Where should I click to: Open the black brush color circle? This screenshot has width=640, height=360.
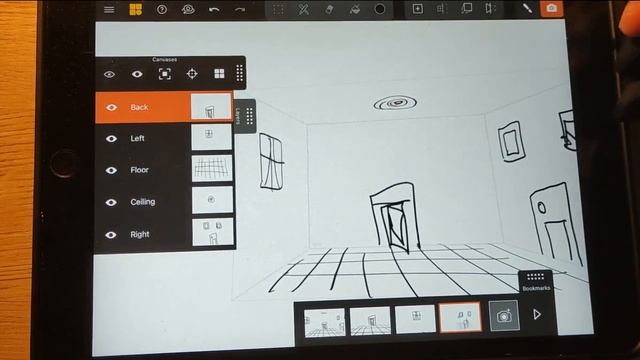pyautogui.click(x=380, y=9)
